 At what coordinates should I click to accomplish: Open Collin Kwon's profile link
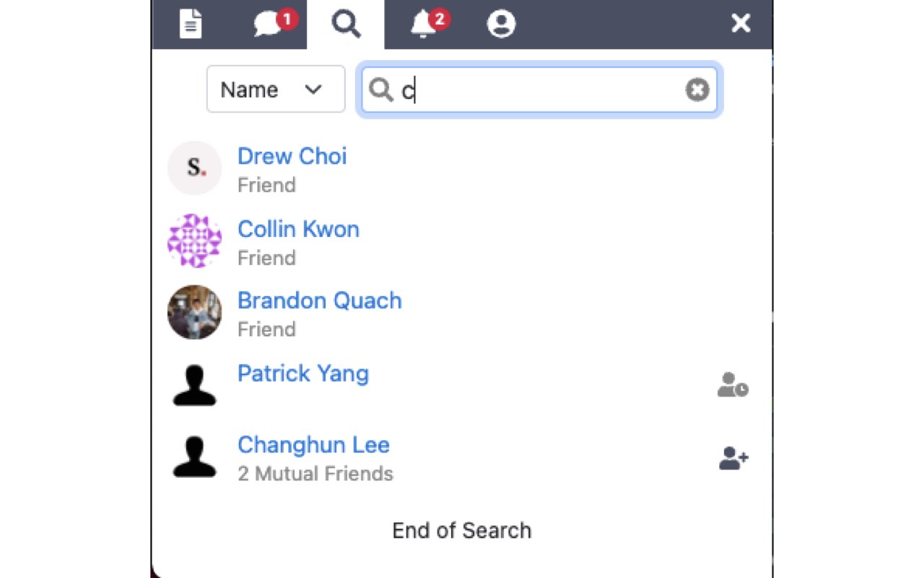click(298, 229)
